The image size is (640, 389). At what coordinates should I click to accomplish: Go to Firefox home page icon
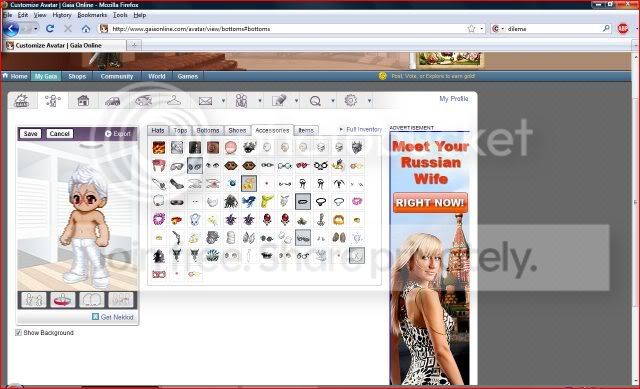point(86,29)
